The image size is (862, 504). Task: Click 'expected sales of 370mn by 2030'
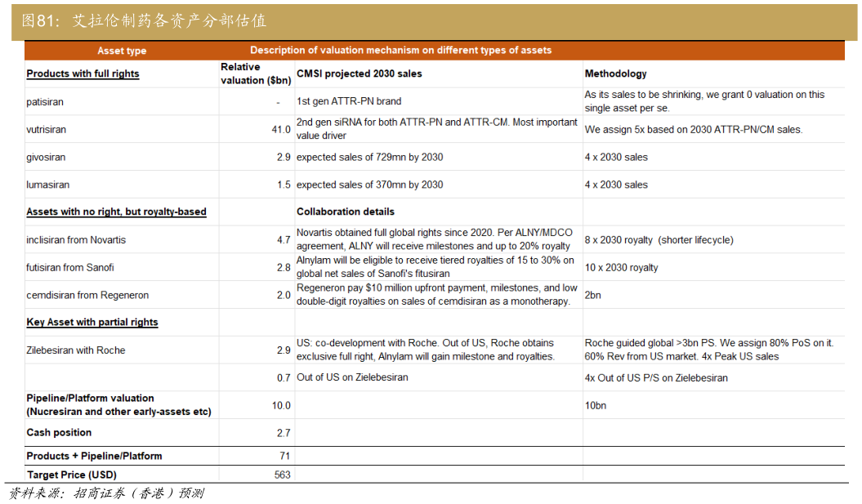[x=369, y=185]
